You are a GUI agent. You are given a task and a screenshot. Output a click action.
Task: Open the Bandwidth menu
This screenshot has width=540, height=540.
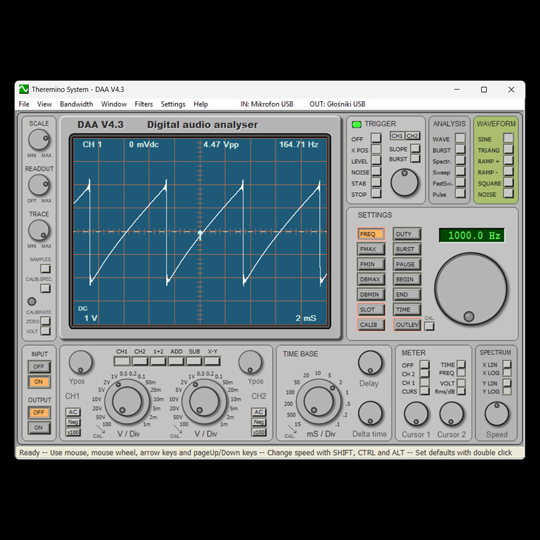tap(76, 104)
